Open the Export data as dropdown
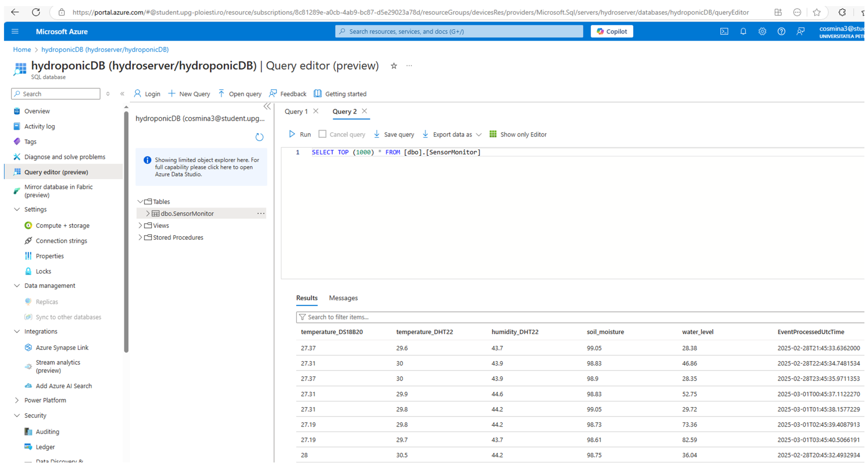Image resolution: width=868 pixels, height=470 pixels. point(452,135)
